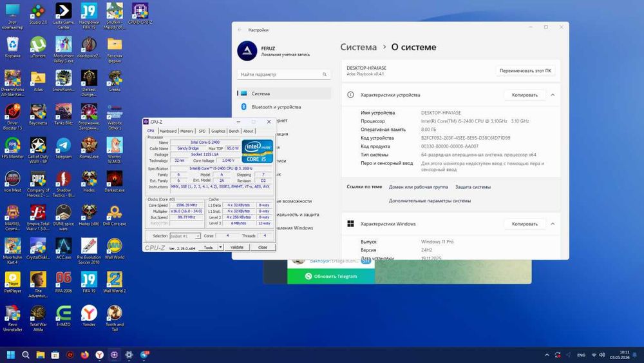This screenshot has height=363, width=644.
Task: Click the Intel Core i5 logo in CPU-Z
Action: point(257,152)
